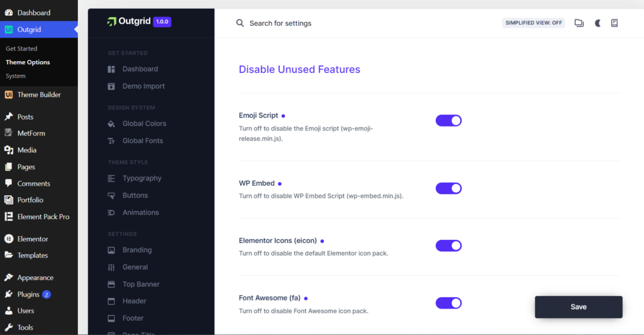Click the System submenu link
This screenshot has width=644, height=335.
(x=16, y=76)
